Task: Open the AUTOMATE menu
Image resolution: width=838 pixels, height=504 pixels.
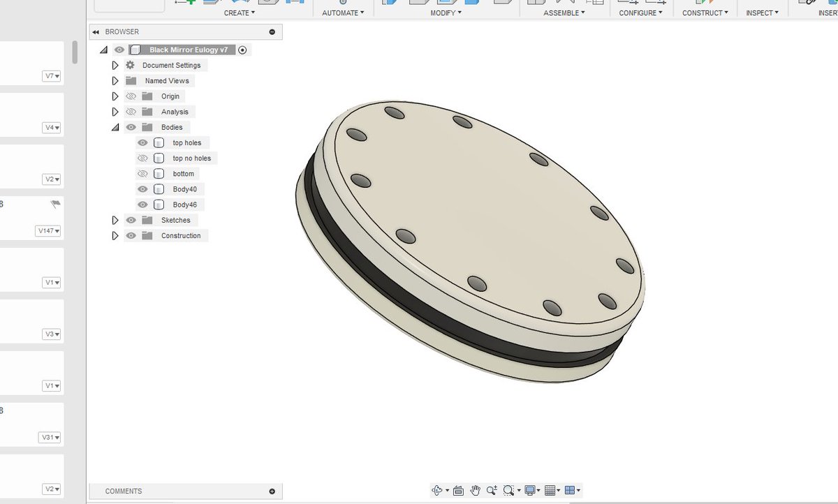Action: pyautogui.click(x=343, y=13)
